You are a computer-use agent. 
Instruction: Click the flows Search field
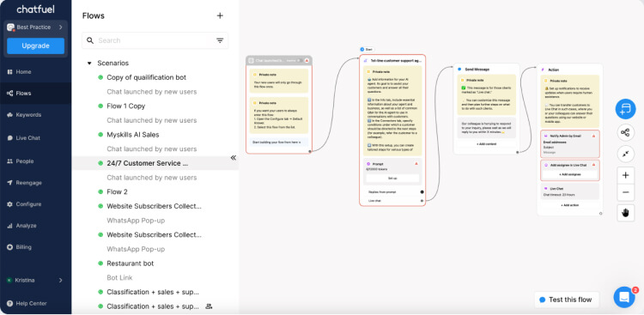click(155, 40)
